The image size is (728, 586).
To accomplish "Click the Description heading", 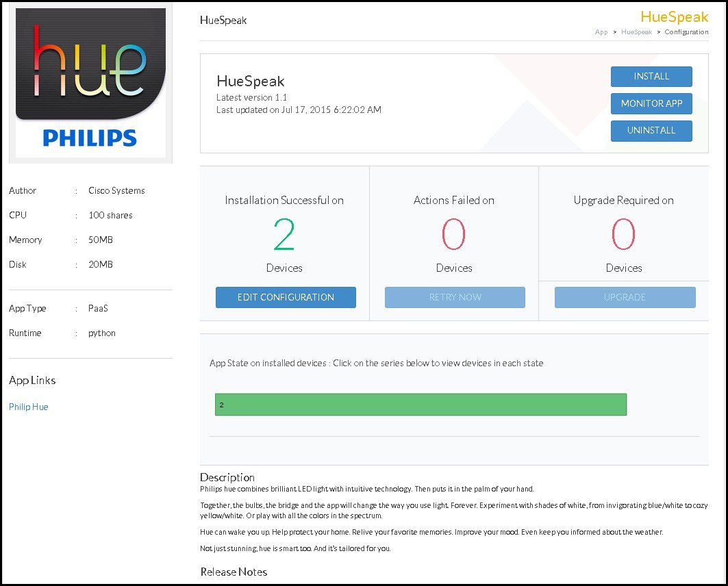I will 227,477.
